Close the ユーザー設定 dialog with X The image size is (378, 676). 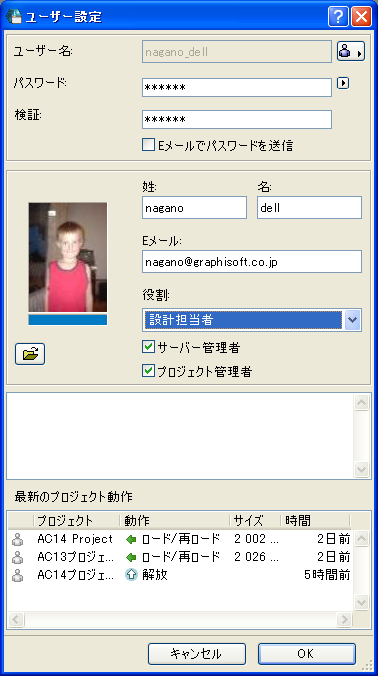361,17
